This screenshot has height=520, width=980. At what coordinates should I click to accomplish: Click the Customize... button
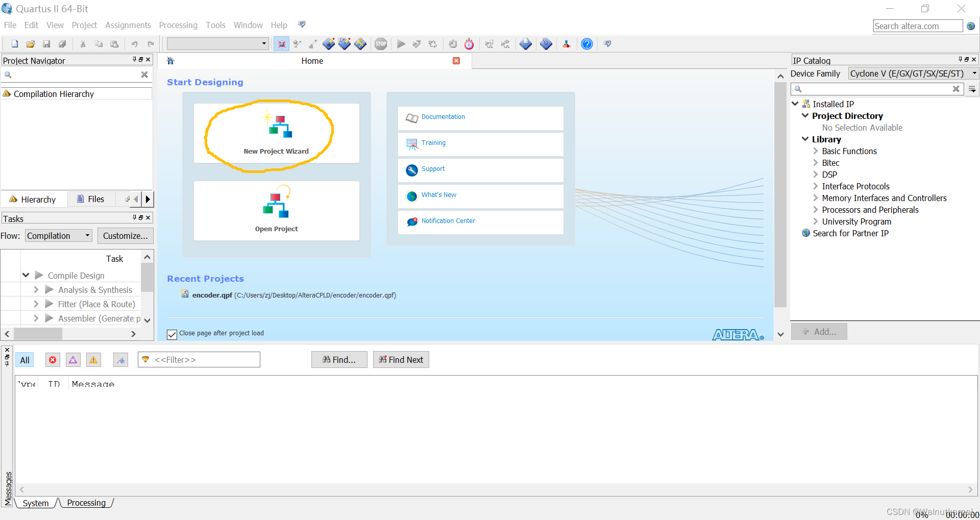[125, 236]
